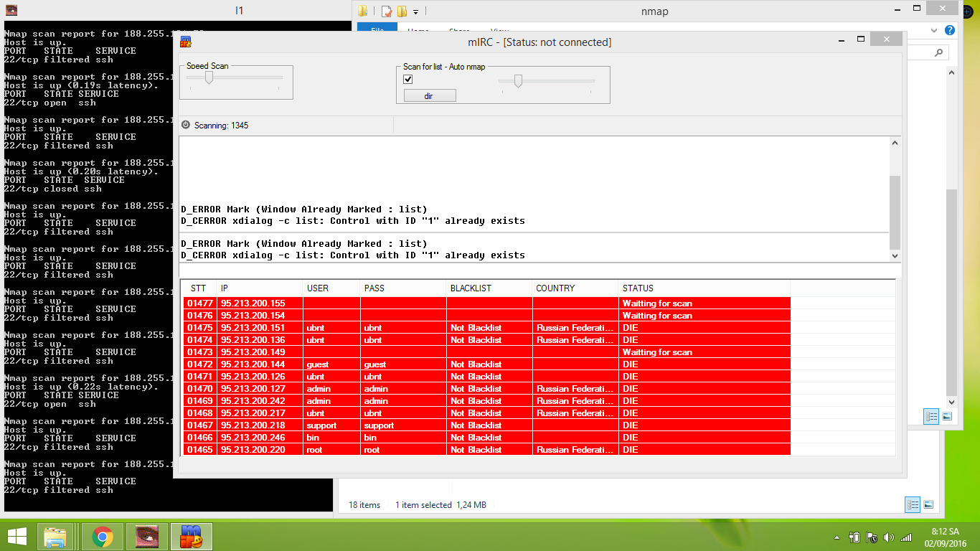Open the taskbar clock showing 8:12 SA

(945, 537)
